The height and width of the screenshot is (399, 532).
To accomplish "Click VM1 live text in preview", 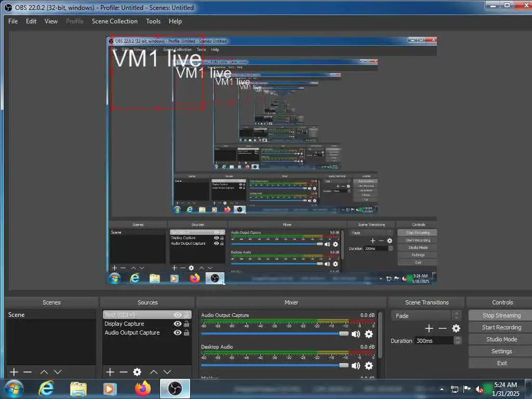I will (x=157, y=58).
